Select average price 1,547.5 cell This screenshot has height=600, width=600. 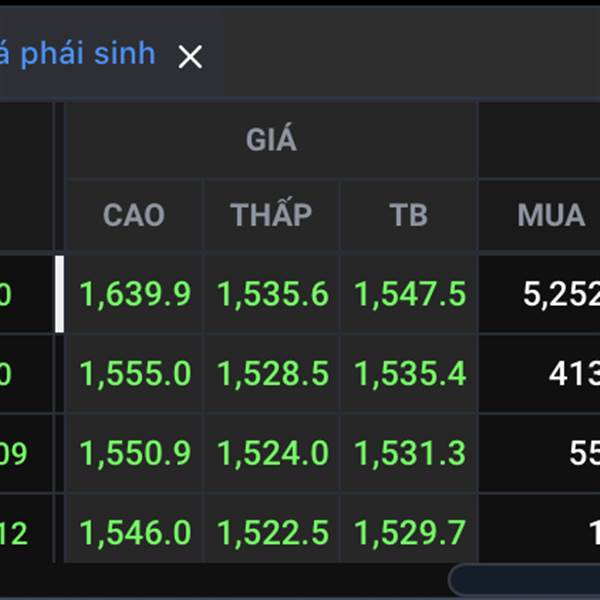pyautogui.click(x=410, y=294)
